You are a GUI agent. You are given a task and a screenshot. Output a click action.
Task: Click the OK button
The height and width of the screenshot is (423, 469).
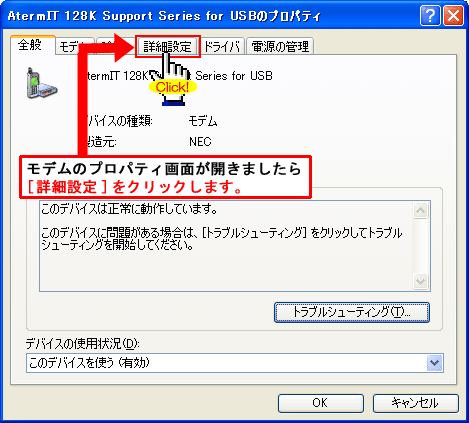point(320,403)
